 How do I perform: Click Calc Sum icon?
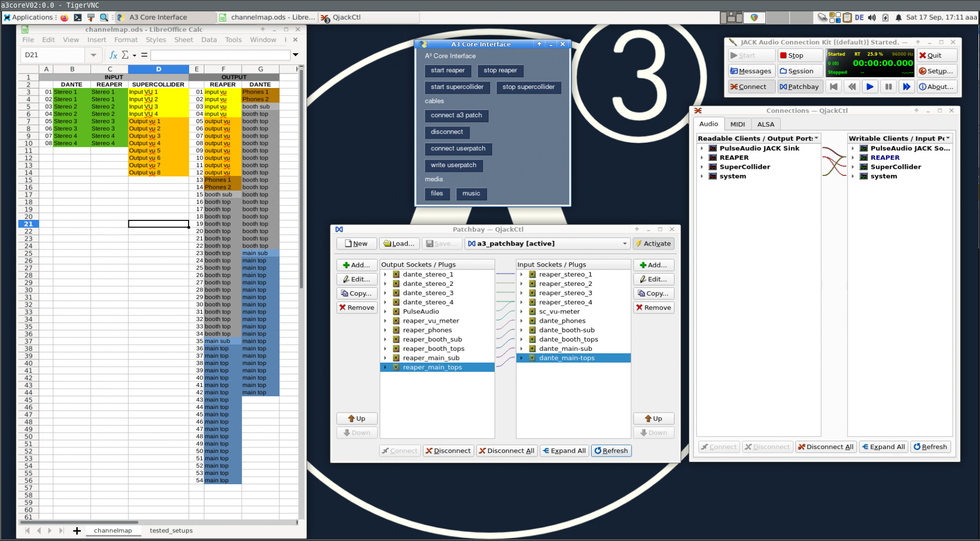(x=125, y=55)
